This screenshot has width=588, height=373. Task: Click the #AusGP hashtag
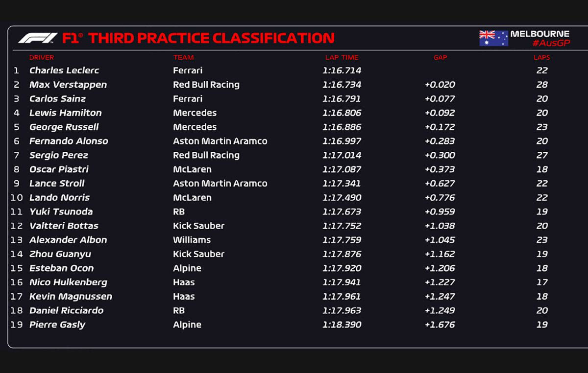[551, 44]
